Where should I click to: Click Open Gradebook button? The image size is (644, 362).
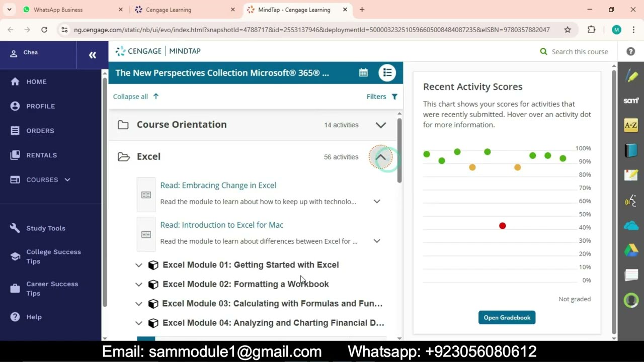pyautogui.click(x=507, y=317)
